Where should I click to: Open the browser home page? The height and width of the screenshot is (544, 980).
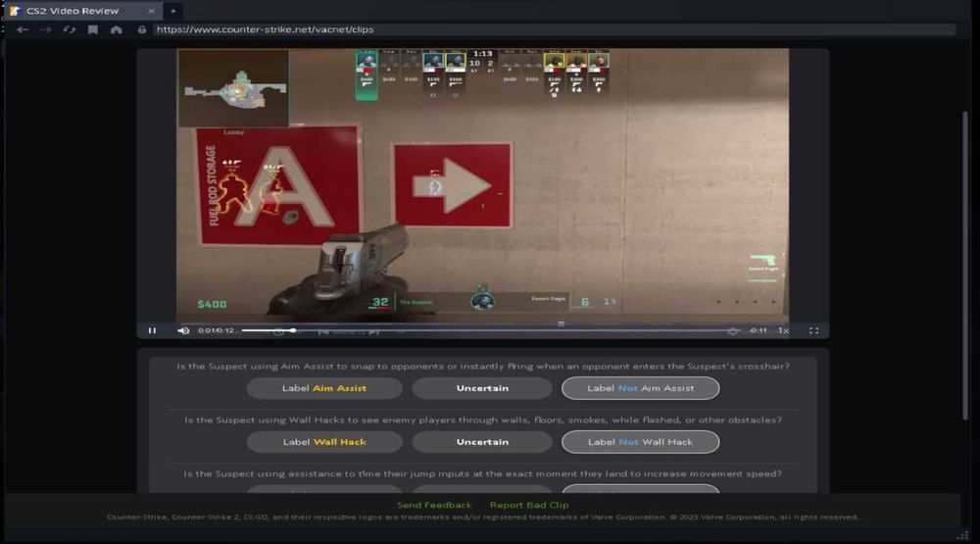tap(117, 29)
